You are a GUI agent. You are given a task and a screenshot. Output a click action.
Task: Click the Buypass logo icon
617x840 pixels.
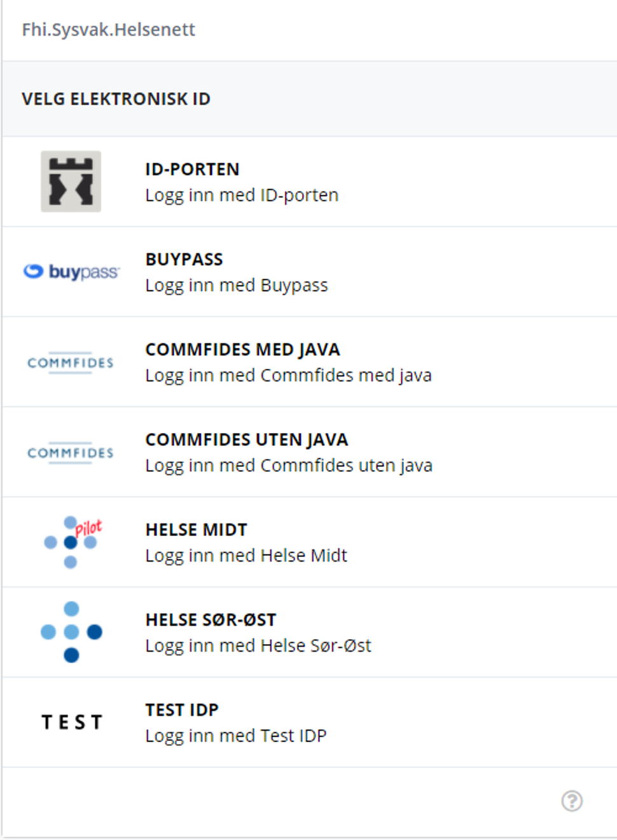click(71, 272)
